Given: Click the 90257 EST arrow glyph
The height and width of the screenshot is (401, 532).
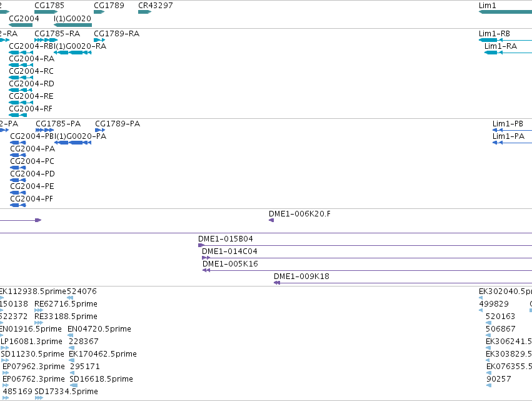Looking at the screenshot, I should point(489,385).
